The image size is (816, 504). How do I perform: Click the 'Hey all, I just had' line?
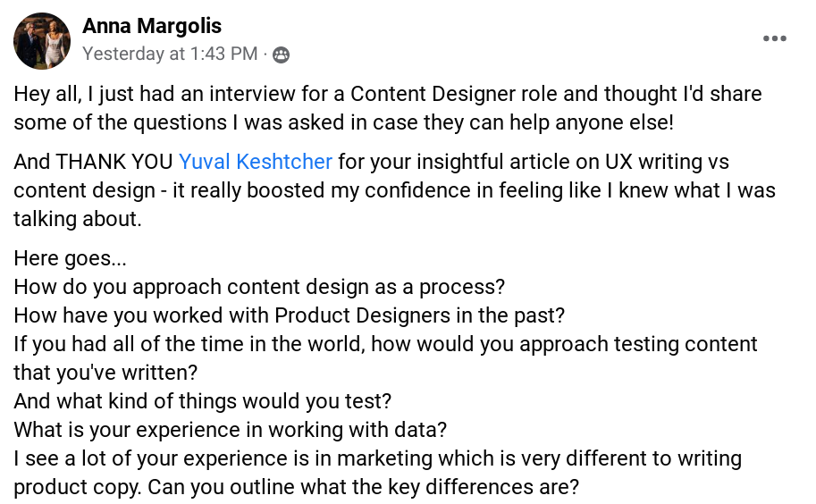coord(388,94)
